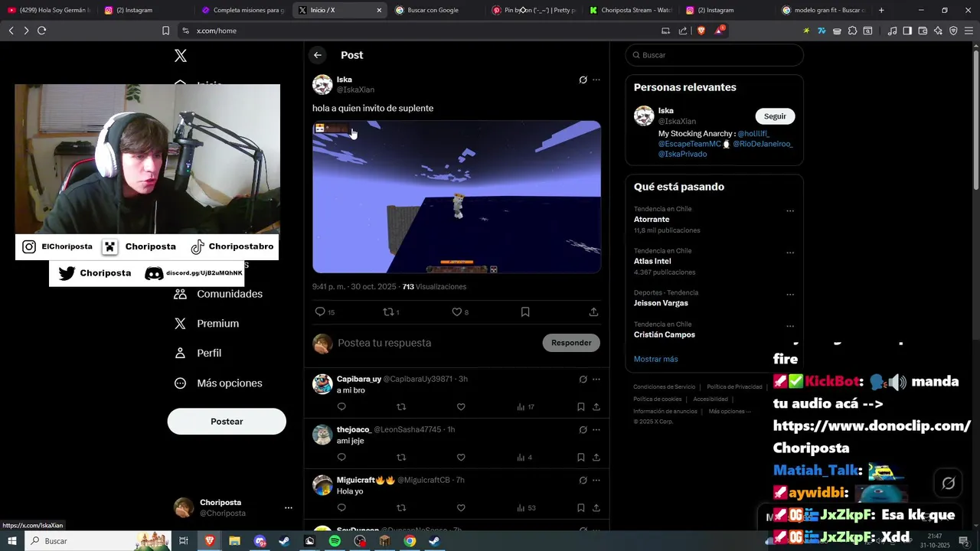Open Políticas de cookies footer link

point(658,399)
